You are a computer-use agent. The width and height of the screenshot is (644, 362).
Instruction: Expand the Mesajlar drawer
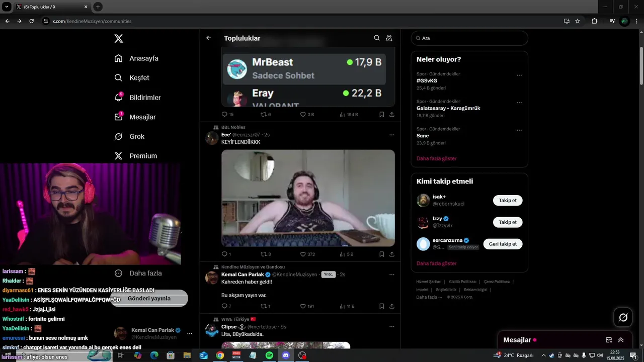[x=621, y=340]
